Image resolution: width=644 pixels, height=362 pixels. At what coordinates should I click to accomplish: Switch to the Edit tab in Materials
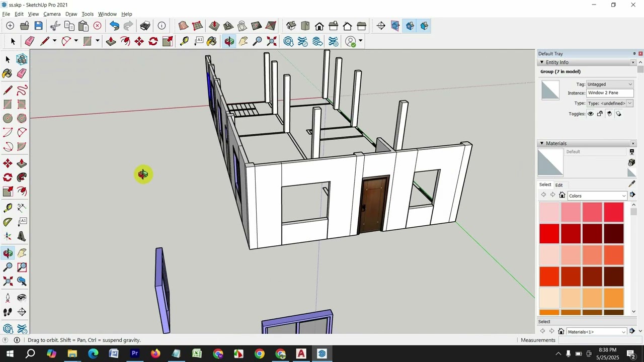point(559,185)
